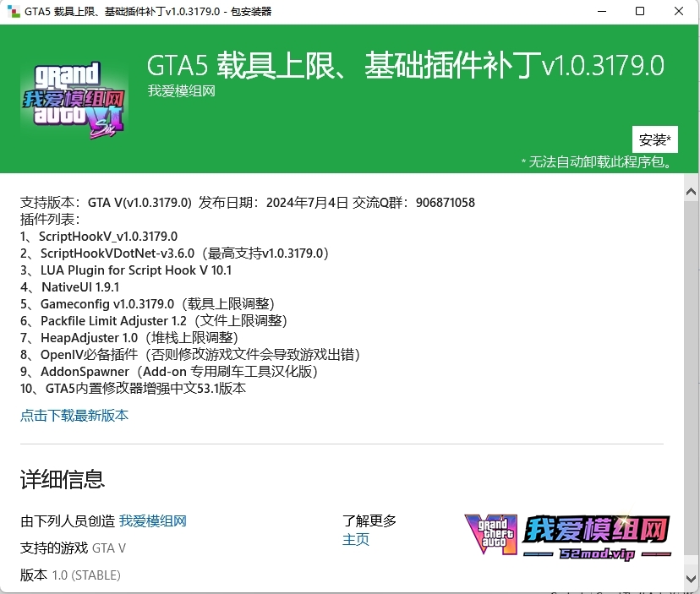
Task: Close the package installer window
Action: click(679, 11)
